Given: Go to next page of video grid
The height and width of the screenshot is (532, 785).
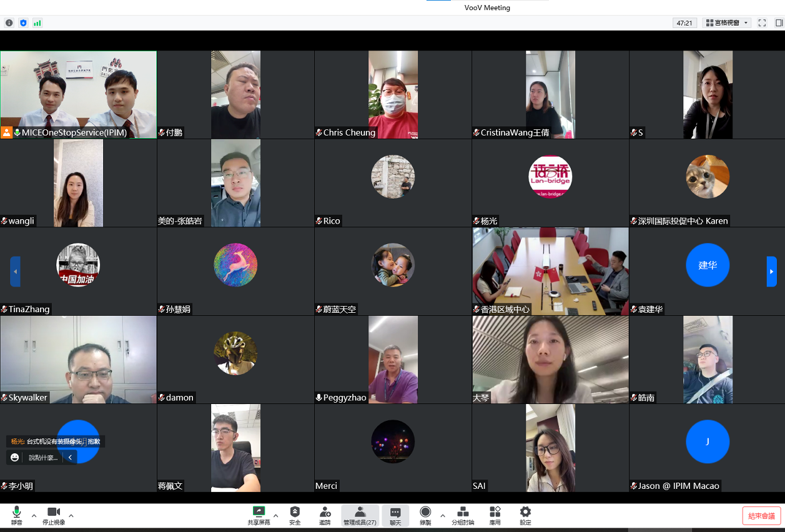Looking at the screenshot, I should coord(771,272).
